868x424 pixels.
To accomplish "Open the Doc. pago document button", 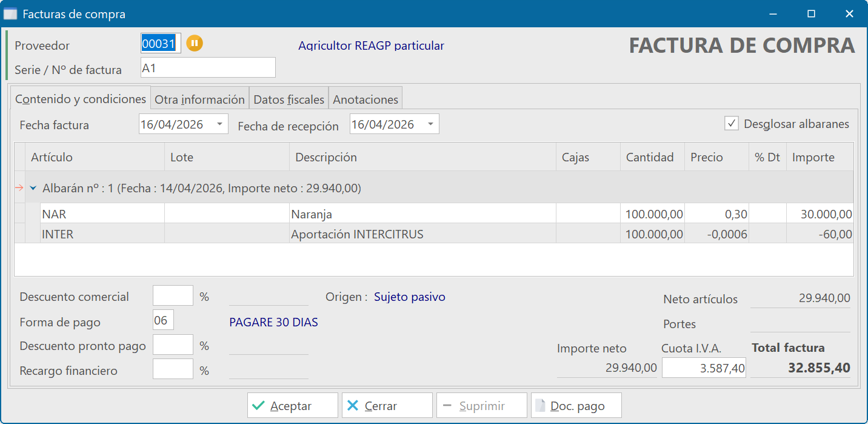I will tap(576, 406).
